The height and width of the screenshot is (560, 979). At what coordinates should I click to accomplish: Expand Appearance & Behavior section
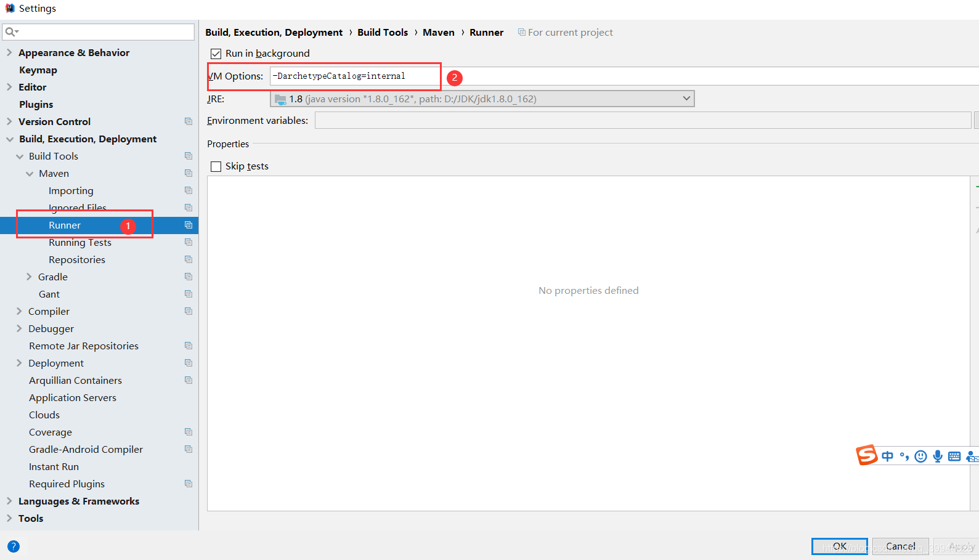9,52
